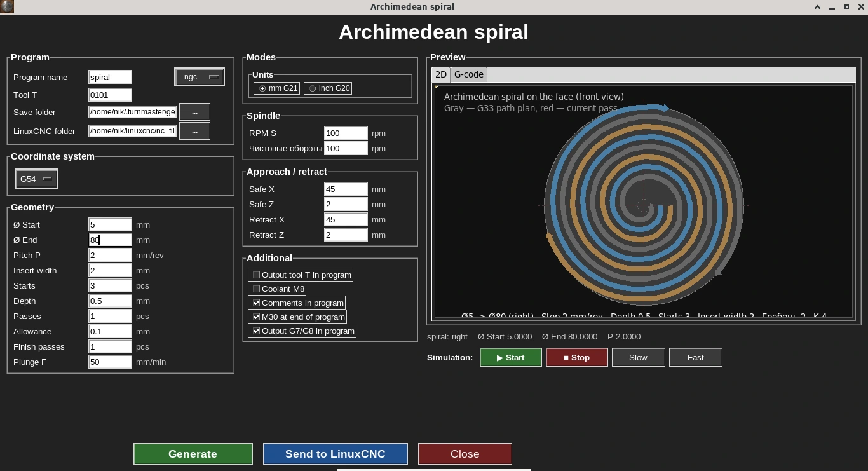Edit the Depth field
The image size is (868, 471).
click(110, 301)
